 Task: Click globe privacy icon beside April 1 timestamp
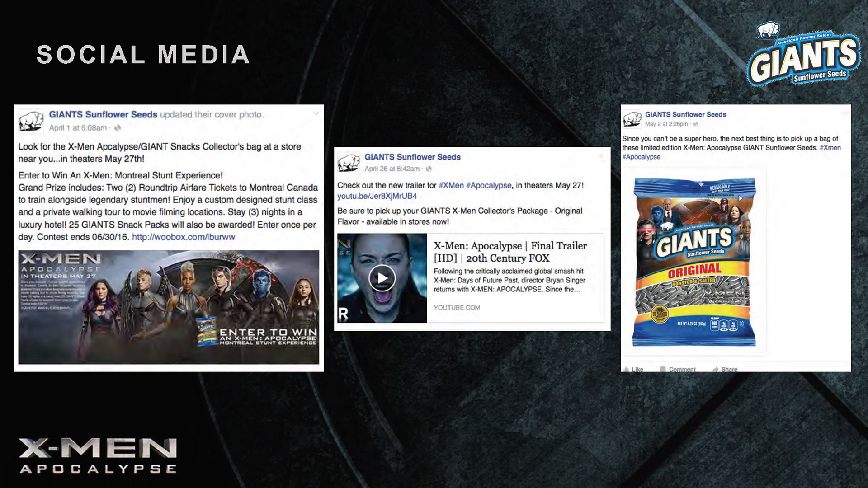tap(118, 128)
